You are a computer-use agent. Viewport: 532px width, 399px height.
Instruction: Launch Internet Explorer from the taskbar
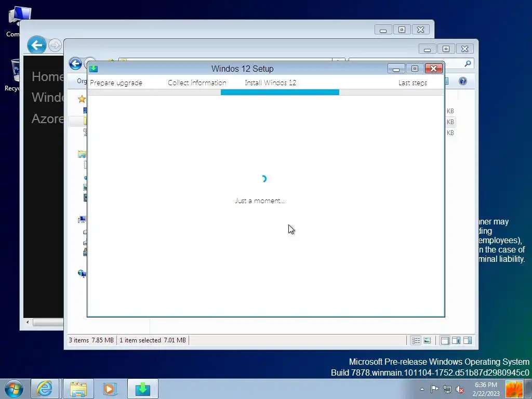45,389
